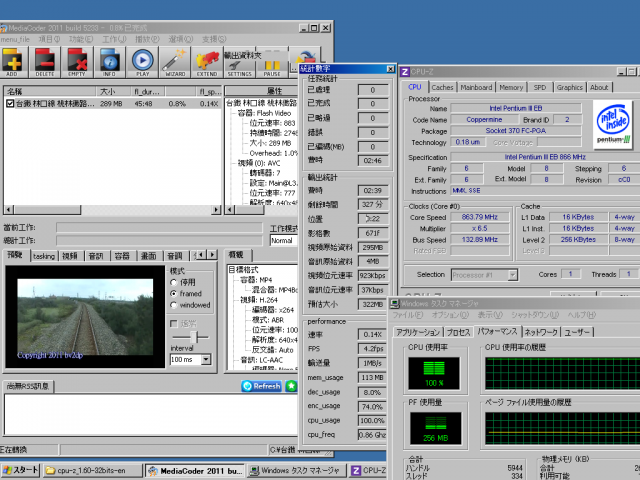The height and width of the screenshot is (480, 640).
Task: Click the PLAY toolbar button
Action: [x=142, y=62]
